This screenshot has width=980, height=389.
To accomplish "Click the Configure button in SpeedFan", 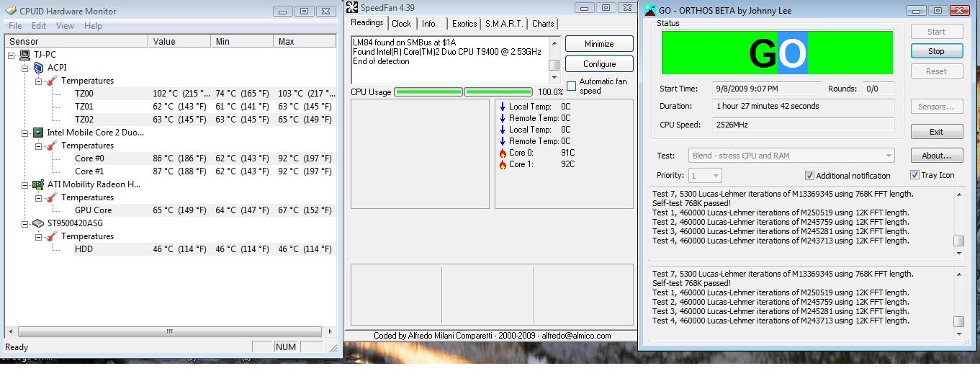I will tap(599, 64).
